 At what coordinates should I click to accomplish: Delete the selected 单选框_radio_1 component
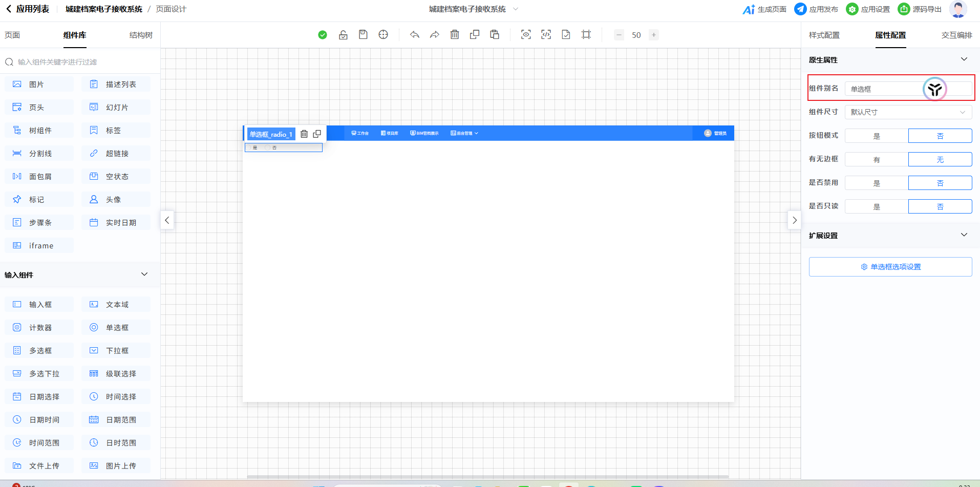coord(304,134)
